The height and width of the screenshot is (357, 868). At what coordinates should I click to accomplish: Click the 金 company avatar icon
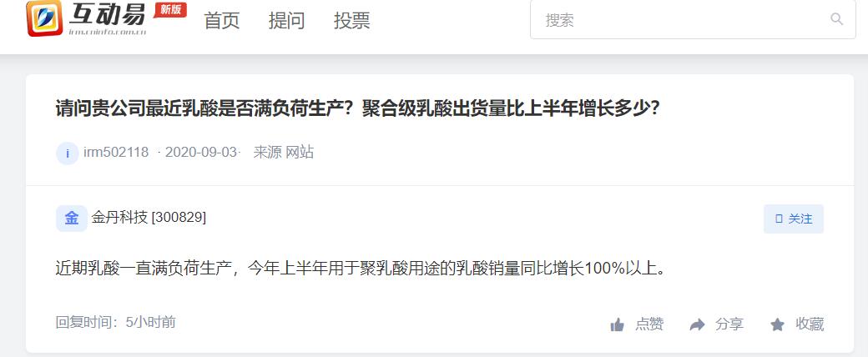(x=72, y=218)
